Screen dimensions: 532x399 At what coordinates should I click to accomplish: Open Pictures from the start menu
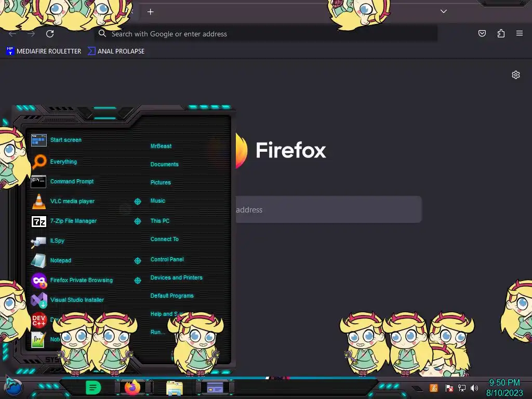(161, 182)
